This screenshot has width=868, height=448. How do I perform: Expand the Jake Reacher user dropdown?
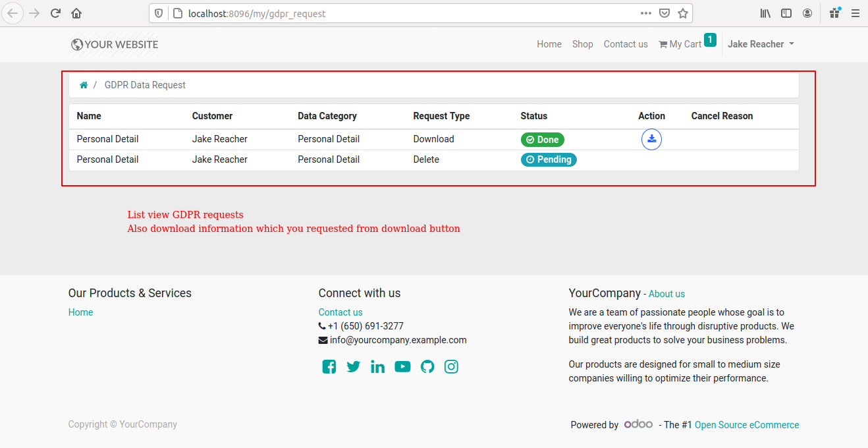(x=761, y=44)
